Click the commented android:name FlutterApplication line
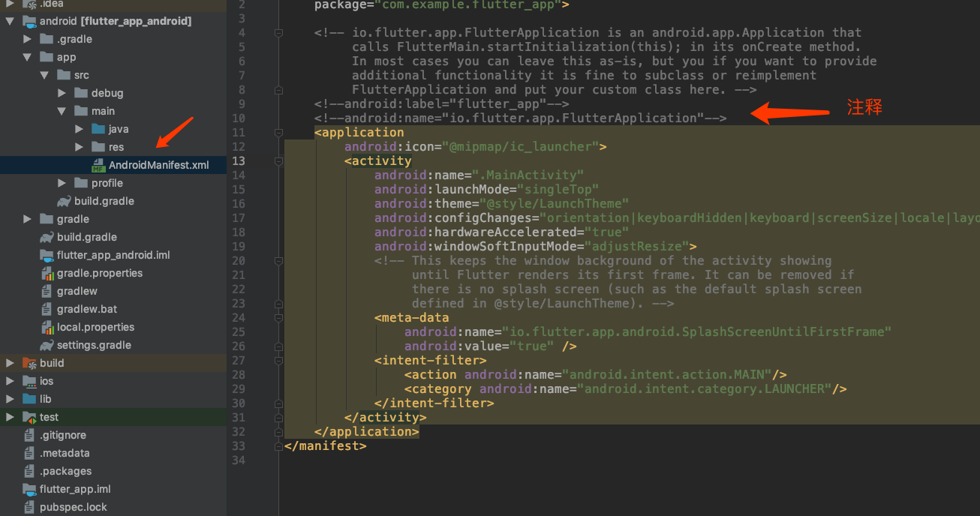Image resolution: width=980 pixels, height=516 pixels. (x=520, y=118)
